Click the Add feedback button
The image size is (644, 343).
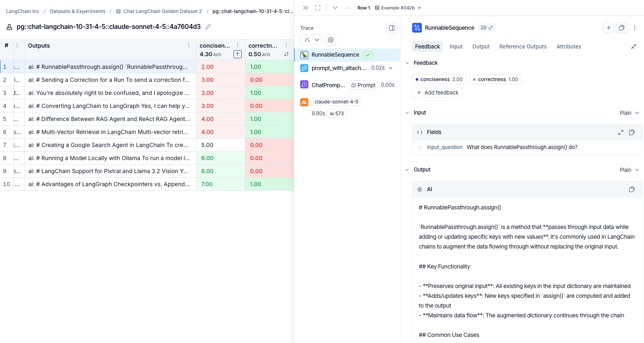click(x=437, y=92)
